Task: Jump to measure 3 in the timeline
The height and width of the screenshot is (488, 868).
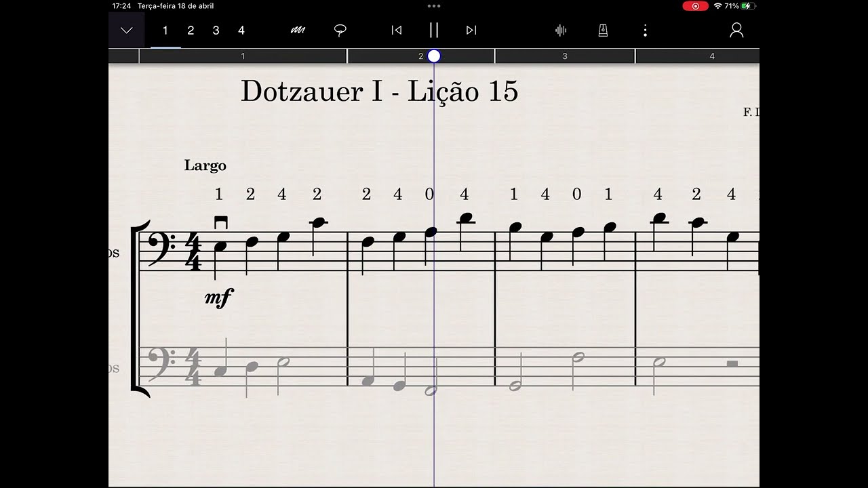Action: 565,56
